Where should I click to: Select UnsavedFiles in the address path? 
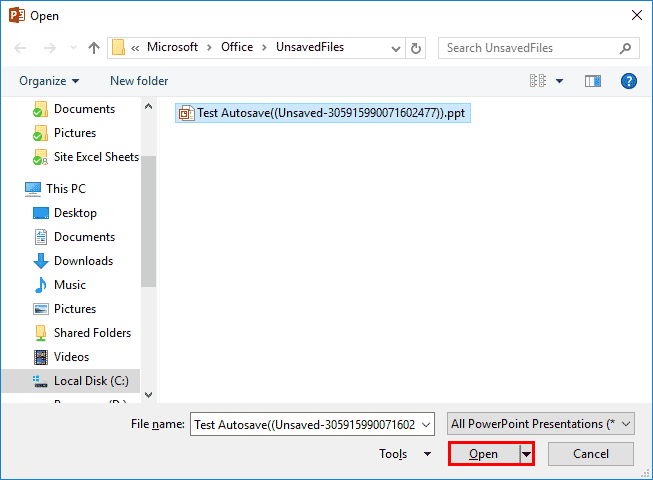click(x=310, y=47)
